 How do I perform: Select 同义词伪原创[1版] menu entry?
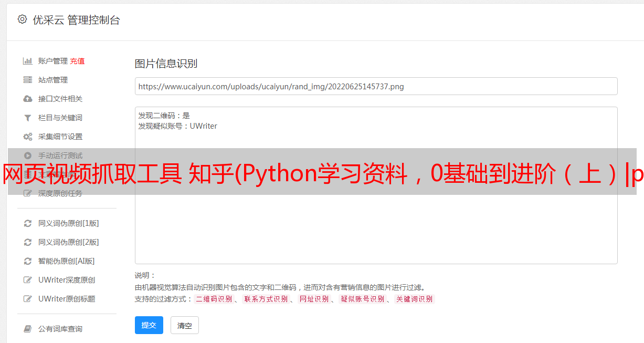[x=69, y=223]
